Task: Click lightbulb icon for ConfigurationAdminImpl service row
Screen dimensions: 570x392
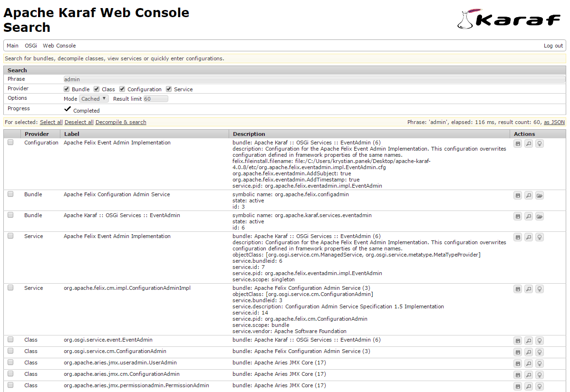Action: 540,289
